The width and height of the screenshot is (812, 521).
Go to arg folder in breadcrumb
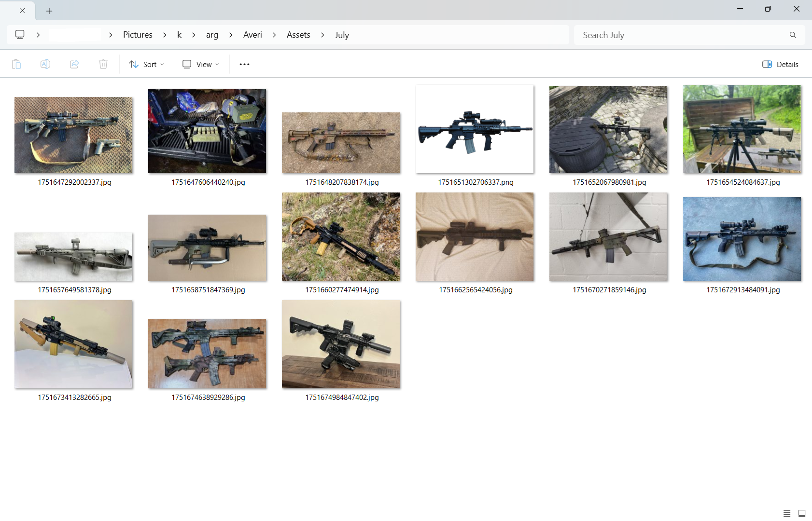pyautogui.click(x=212, y=35)
